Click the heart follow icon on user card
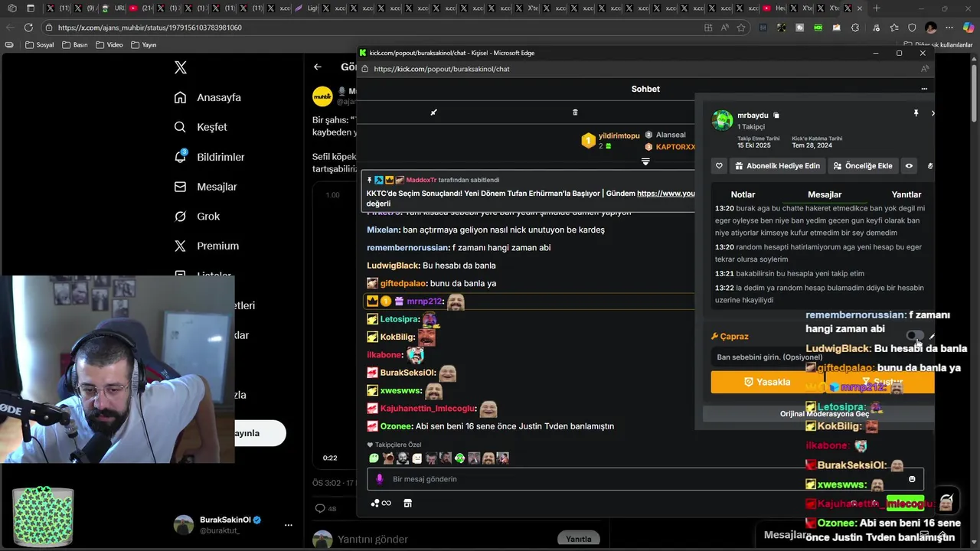Viewport: 980px width, 551px height. point(719,165)
